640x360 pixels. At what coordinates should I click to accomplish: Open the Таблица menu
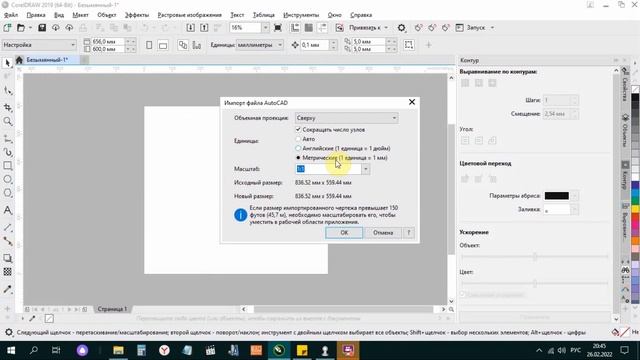click(264, 15)
